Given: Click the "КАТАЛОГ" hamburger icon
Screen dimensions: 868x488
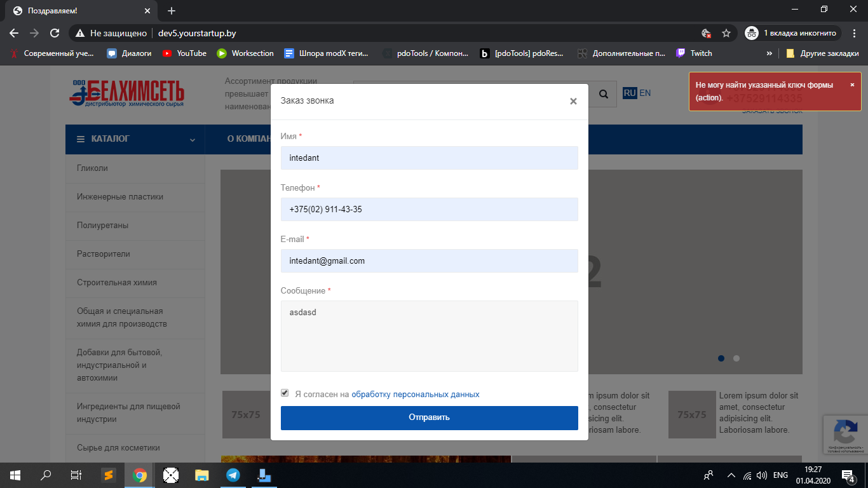Looking at the screenshot, I should click(81, 139).
